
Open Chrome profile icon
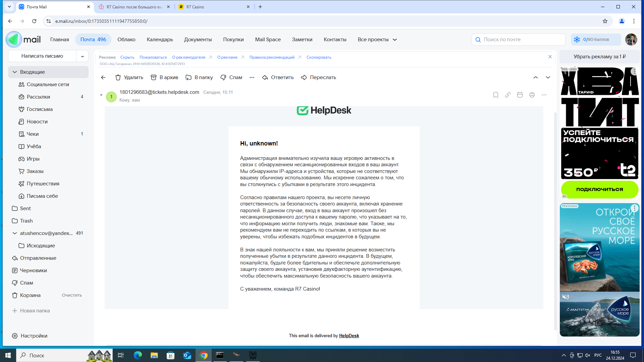coord(622,21)
